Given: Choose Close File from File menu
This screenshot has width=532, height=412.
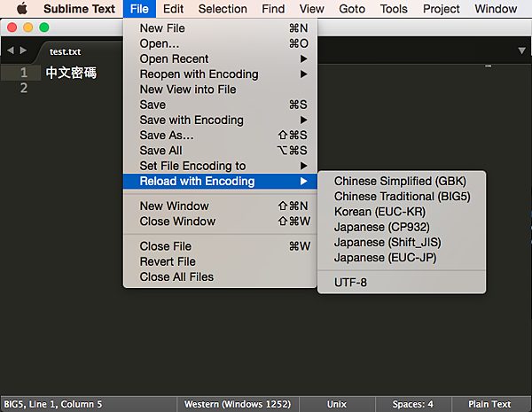Looking at the screenshot, I should 220,246.
